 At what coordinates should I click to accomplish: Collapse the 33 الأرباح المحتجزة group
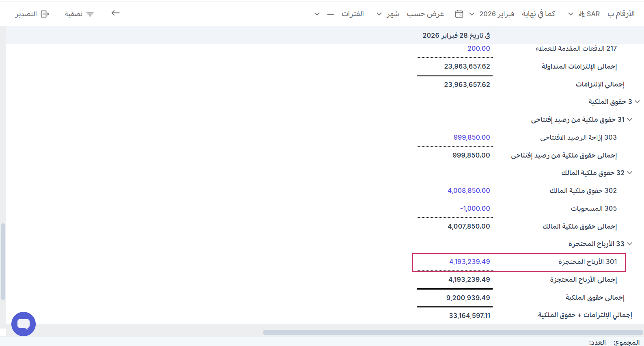tap(630, 244)
